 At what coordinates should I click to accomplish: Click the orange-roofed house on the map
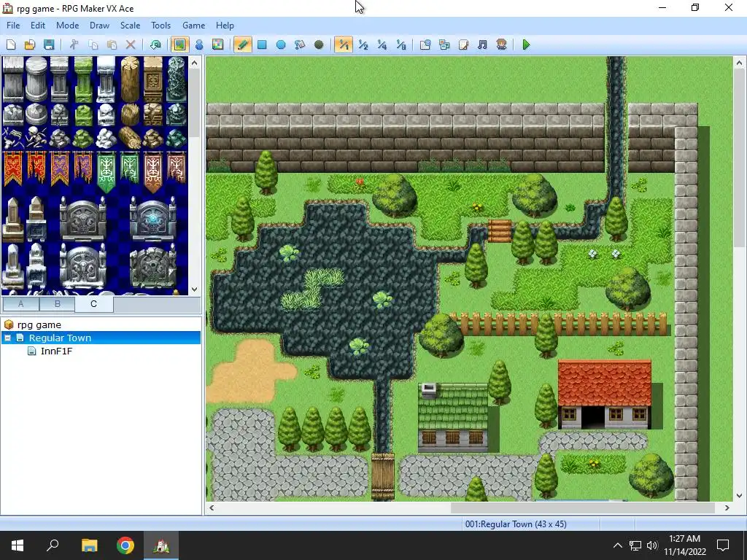pyautogui.click(x=604, y=394)
